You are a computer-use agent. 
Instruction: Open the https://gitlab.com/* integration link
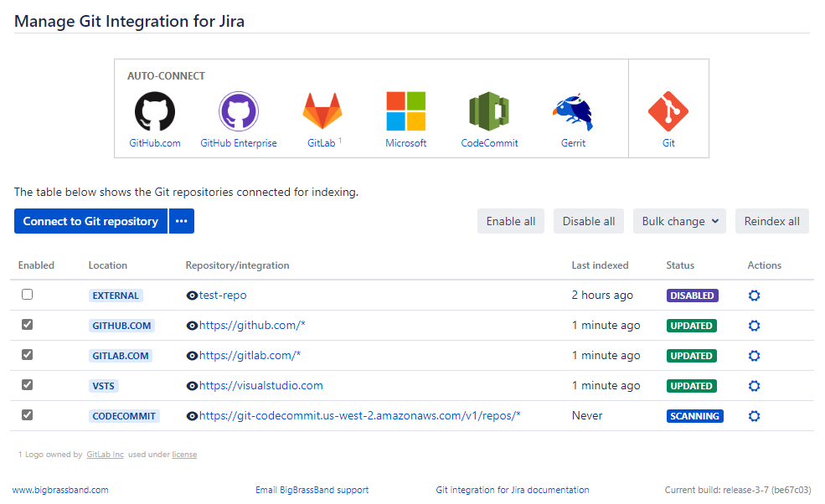point(250,355)
